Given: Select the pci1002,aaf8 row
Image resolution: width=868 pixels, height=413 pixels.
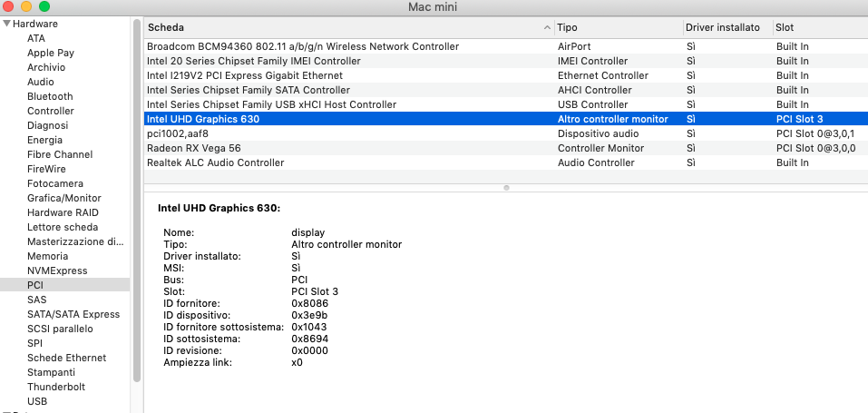Looking at the screenshot, I should [x=506, y=133].
